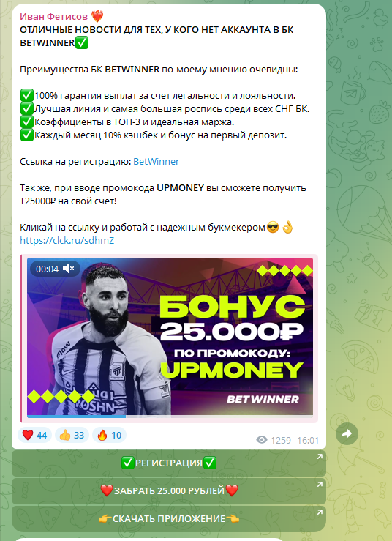The height and width of the screenshot is (541, 392).
Task: Open the BetWinner registration link
Action: tap(157, 162)
